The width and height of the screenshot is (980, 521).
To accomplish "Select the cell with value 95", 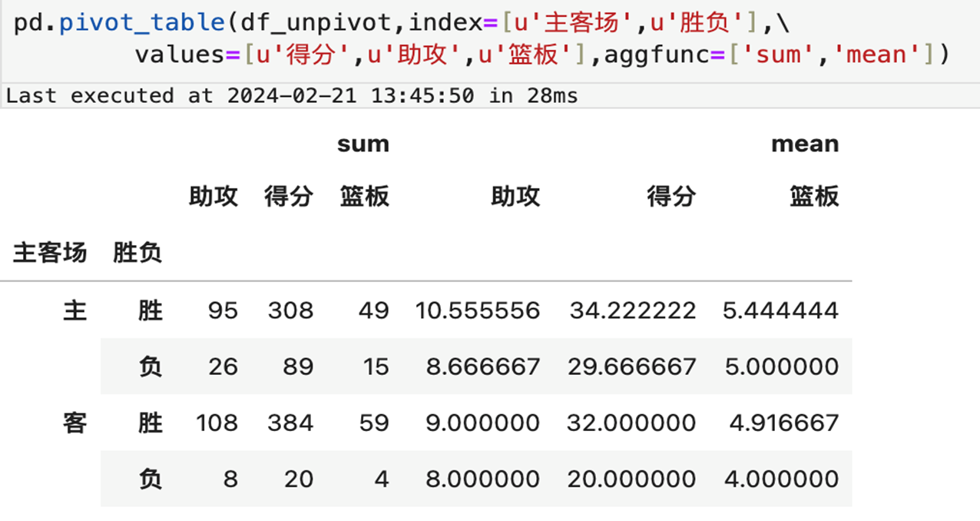I will coord(223,310).
